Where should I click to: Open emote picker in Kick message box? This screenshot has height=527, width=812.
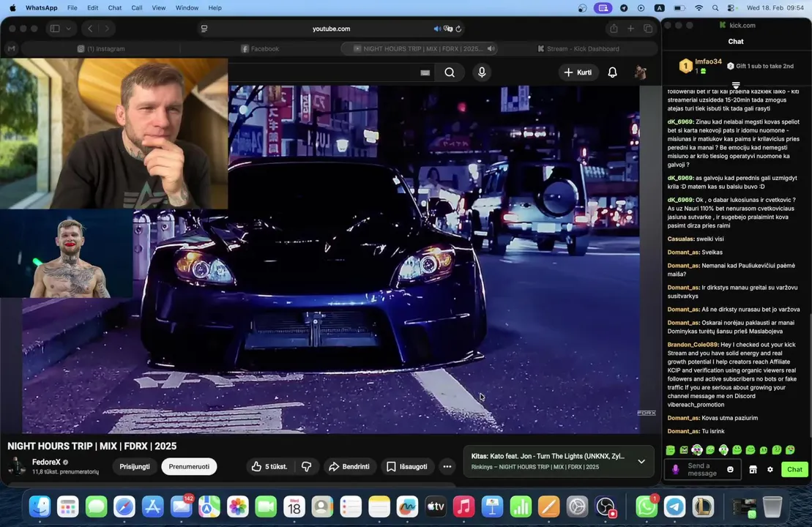coord(730,469)
